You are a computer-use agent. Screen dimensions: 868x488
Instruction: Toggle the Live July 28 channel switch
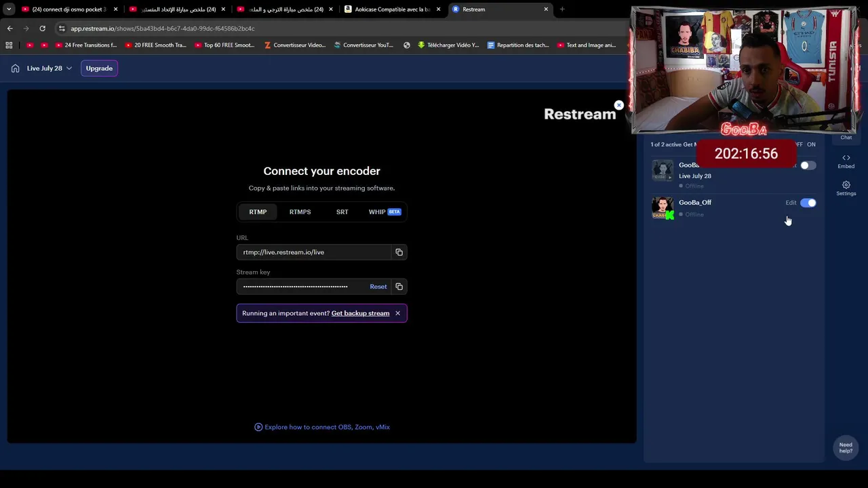807,165
